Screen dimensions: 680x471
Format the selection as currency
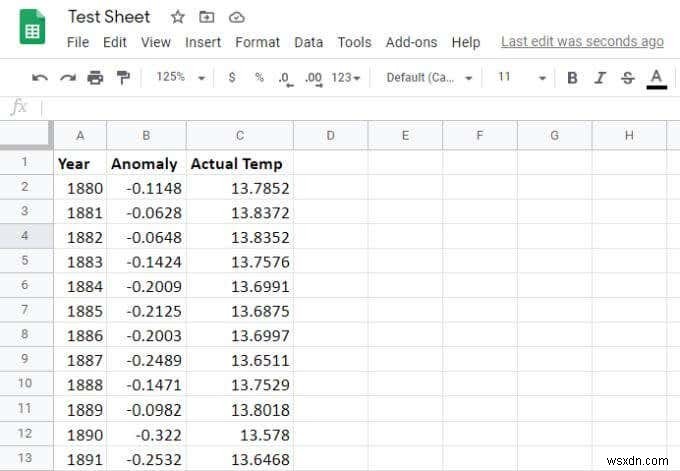coord(232,78)
